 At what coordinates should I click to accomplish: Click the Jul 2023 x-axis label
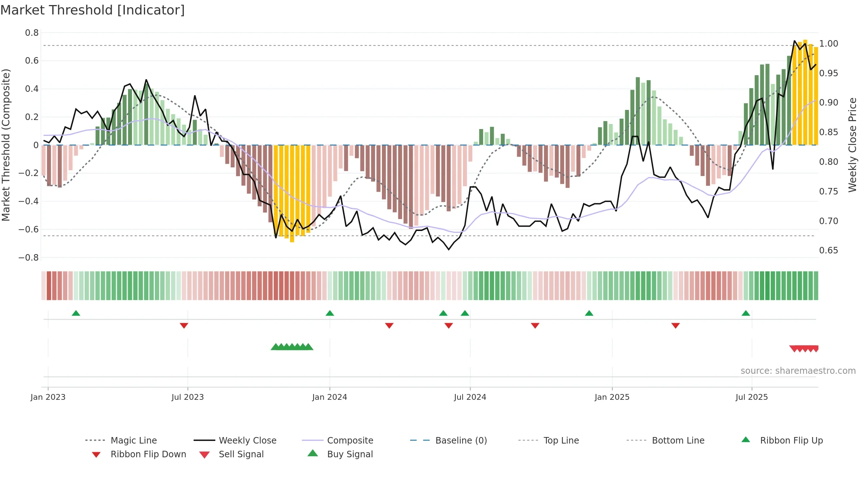coord(188,397)
